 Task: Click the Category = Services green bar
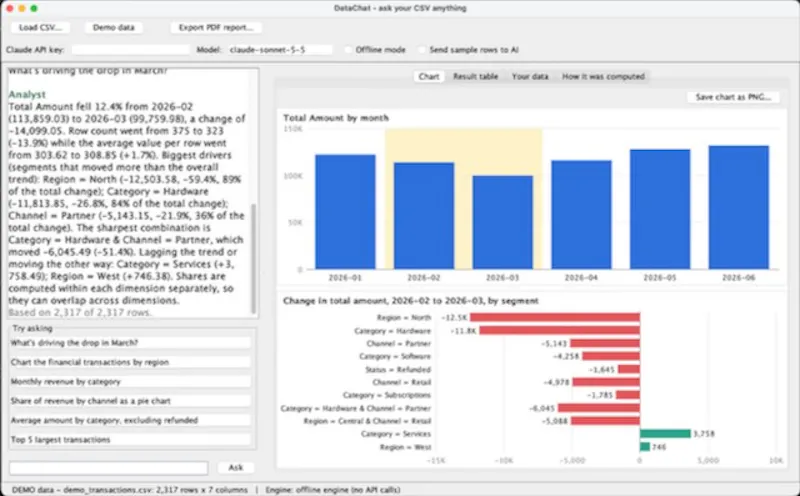(x=665, y=434)
